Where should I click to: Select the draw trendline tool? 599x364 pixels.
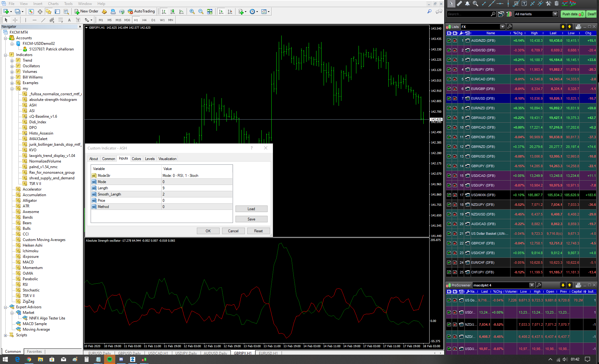(x=43, y=20)
